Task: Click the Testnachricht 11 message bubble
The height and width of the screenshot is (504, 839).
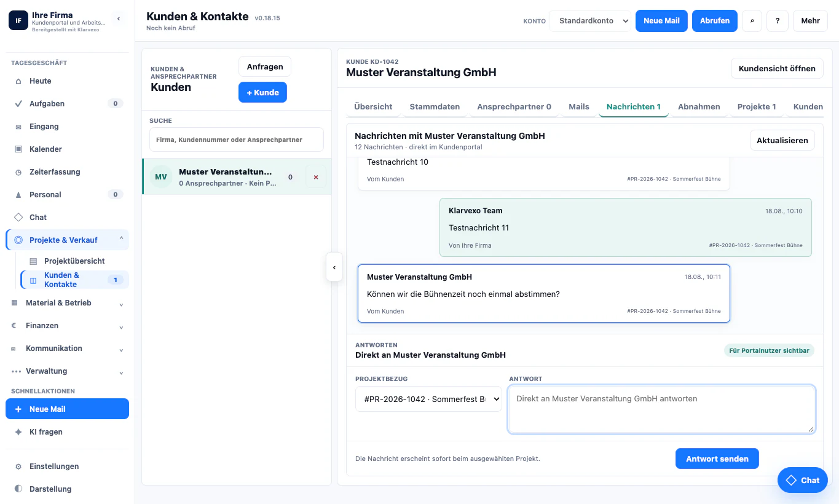Action: click(626, 227)
